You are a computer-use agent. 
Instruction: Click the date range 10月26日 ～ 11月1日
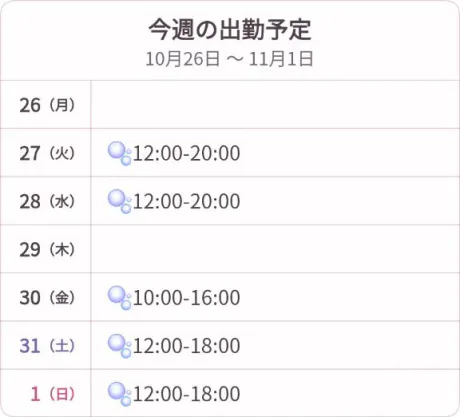click(x=229, y=59)
